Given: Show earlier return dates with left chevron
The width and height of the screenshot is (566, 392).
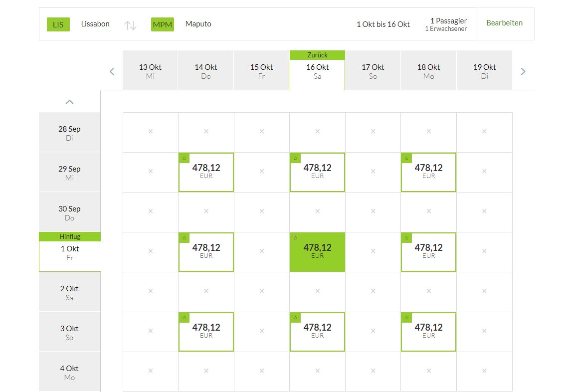Looking at the screenshot, I should click(112, 71).
